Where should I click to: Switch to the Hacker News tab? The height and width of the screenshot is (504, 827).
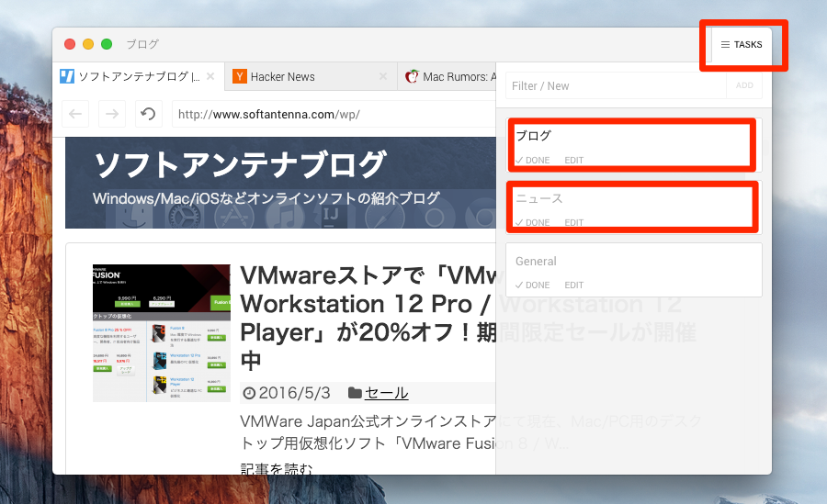[311, 76]
